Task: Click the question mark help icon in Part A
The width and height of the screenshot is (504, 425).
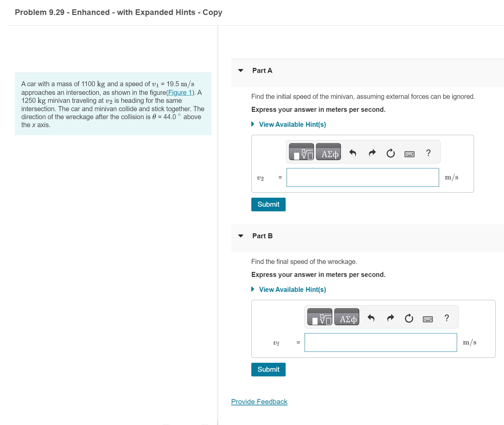Action: [428, 153]
